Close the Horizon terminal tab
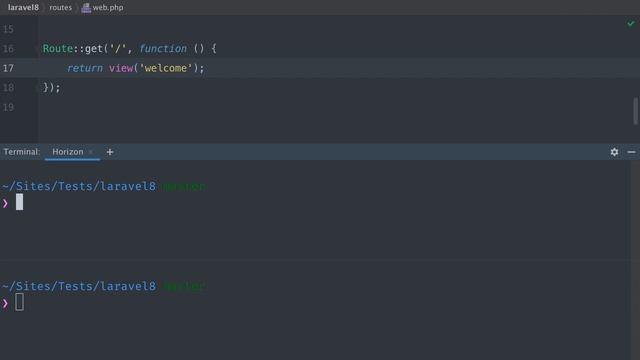This screenshot has height=360, width=640. tap(91, 152)
